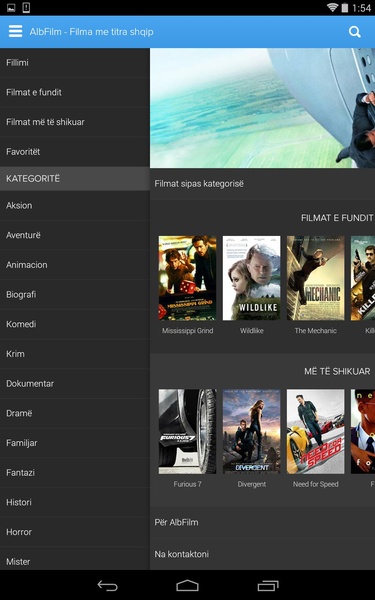Open the picture notification icon

click(x=11, y=8)
